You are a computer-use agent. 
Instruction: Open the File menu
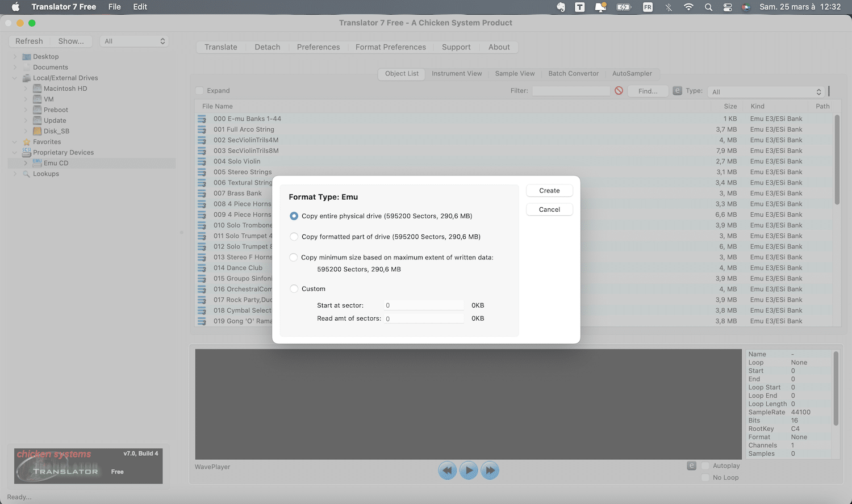click(115, 7)
